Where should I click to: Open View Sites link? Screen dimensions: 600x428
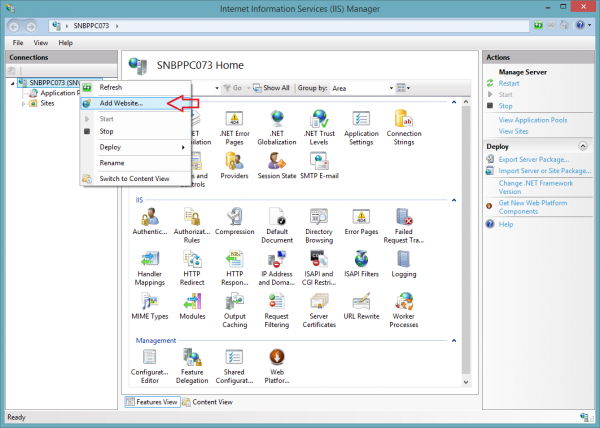[x=513, y=131]
